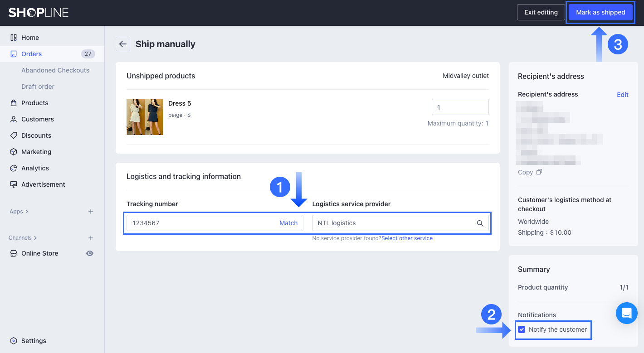
Task: Click the Settings gear icon in sidebar
Action: tap(14, 341)
